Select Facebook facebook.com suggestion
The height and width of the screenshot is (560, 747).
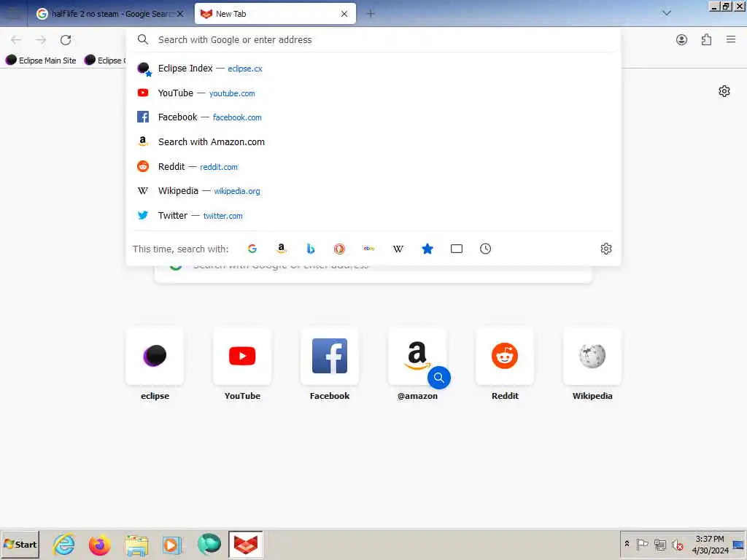373,117
